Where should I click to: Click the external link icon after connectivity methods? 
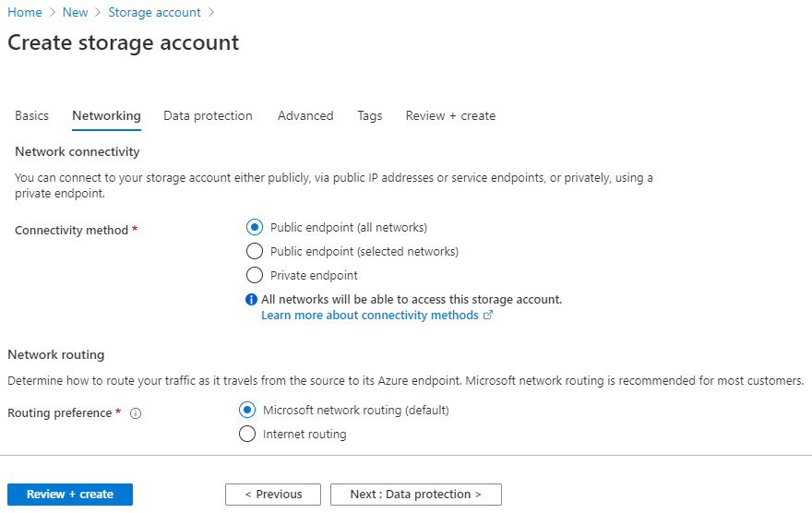pyautogui.click(x=488, y=316)
